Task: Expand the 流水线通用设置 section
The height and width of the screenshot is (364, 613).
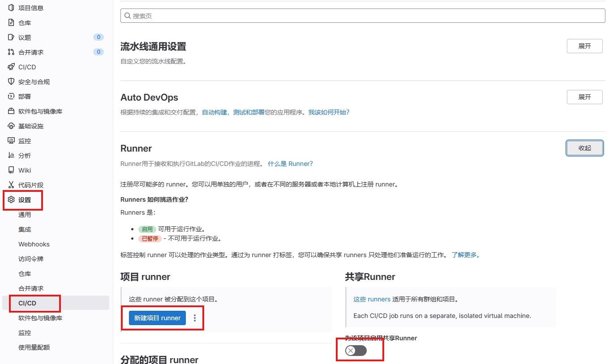Action: point(584,46)
